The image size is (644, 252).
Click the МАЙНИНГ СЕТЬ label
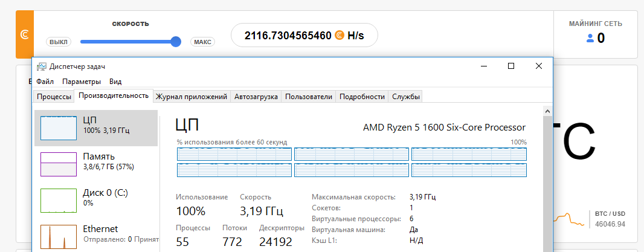(x=595, y=24)
